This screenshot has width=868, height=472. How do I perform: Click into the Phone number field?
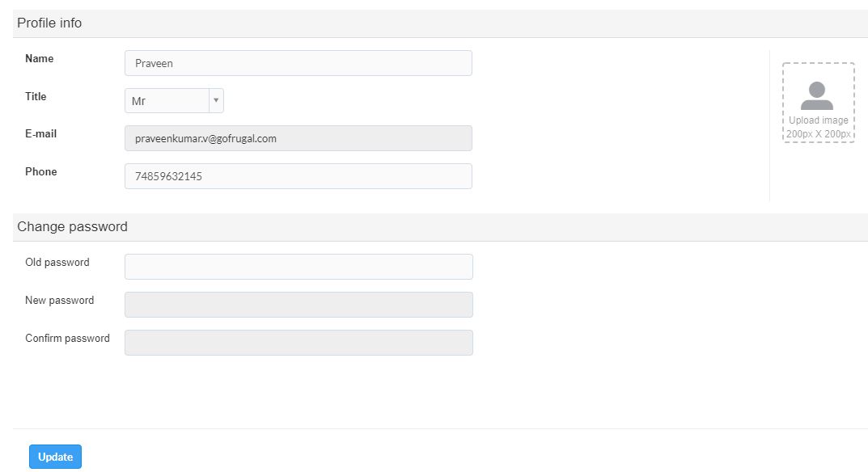298,176
